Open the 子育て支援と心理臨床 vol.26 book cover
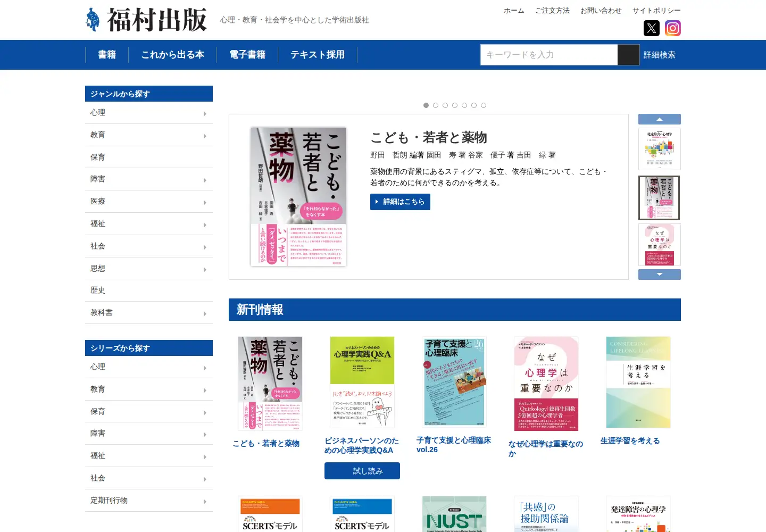Image resolution: width=766 pixels, height=532 pixels. pyautogui.click(x=454, y=382)
